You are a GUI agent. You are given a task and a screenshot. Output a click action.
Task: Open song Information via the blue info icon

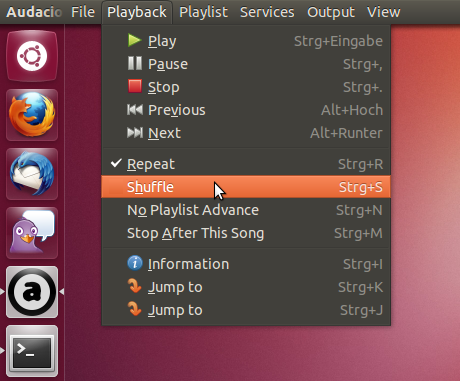point(135,263)
